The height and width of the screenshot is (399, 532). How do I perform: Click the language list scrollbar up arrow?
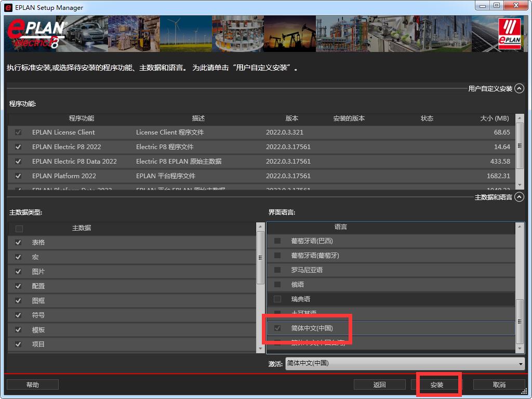(x=520, y=227)
